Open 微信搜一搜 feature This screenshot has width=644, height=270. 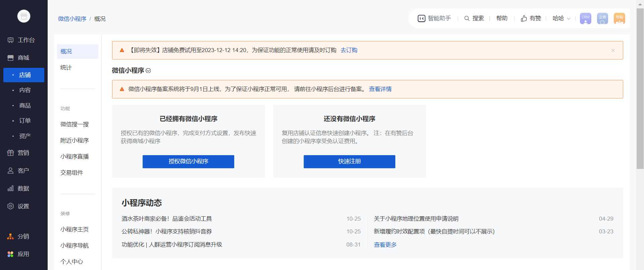tap(75, 124)
